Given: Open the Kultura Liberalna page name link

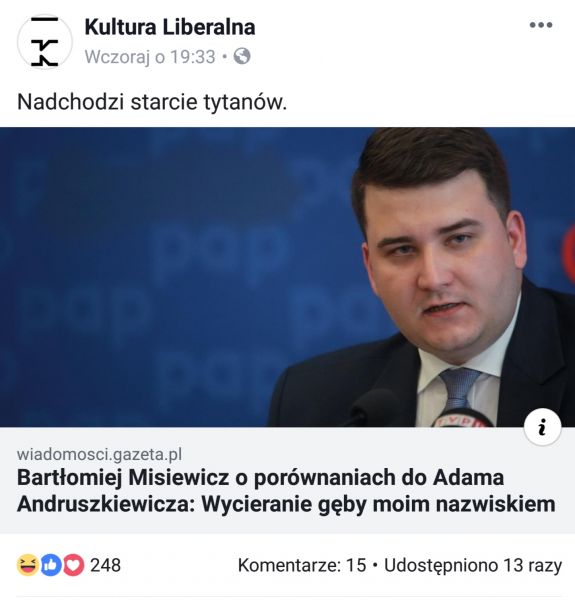Looking at the screenshot, I should (170, 27).
